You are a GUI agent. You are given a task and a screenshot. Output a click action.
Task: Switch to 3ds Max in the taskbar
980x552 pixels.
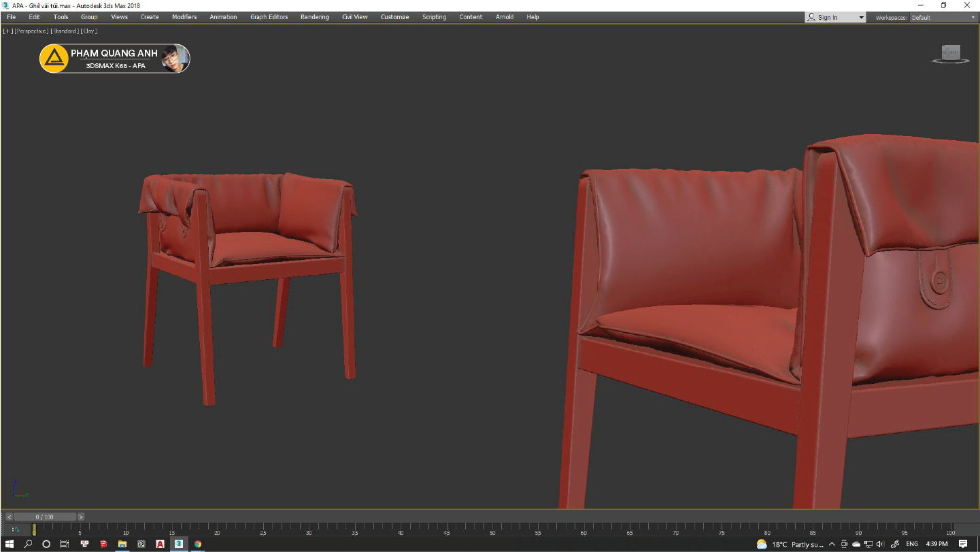[178, 544]
